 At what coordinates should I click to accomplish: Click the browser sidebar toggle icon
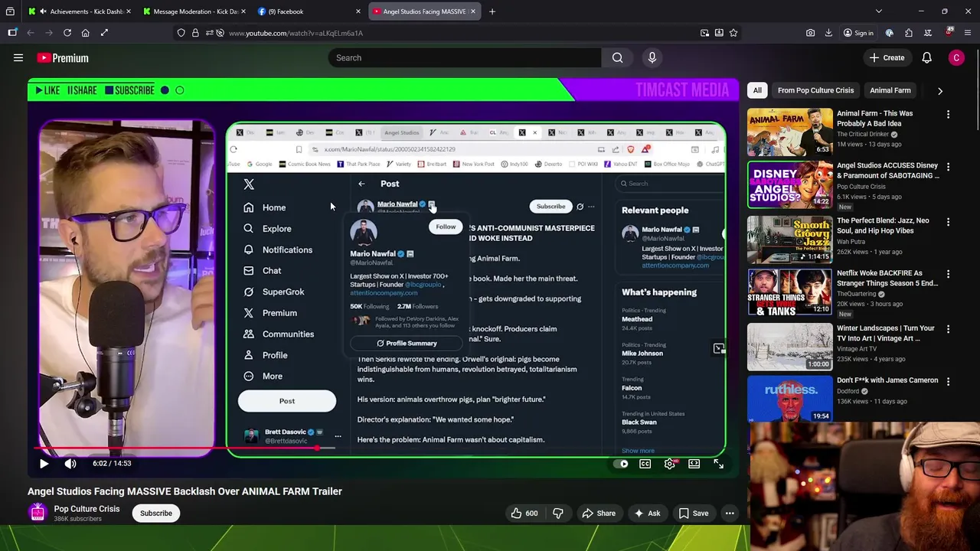(12, 33)
